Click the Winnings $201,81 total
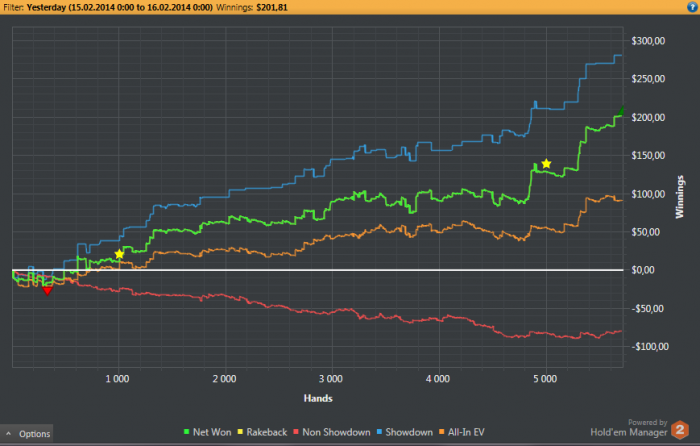 (252, 7)
